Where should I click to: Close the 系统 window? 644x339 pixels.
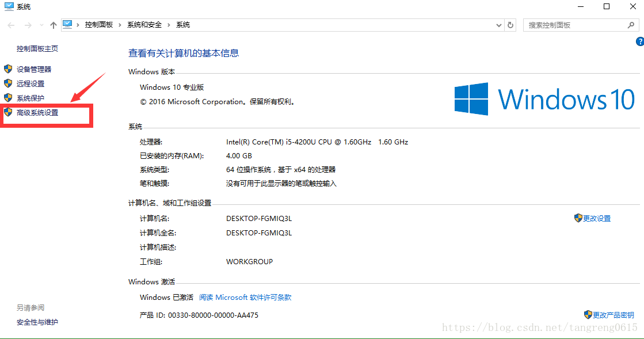click(633, 6)
